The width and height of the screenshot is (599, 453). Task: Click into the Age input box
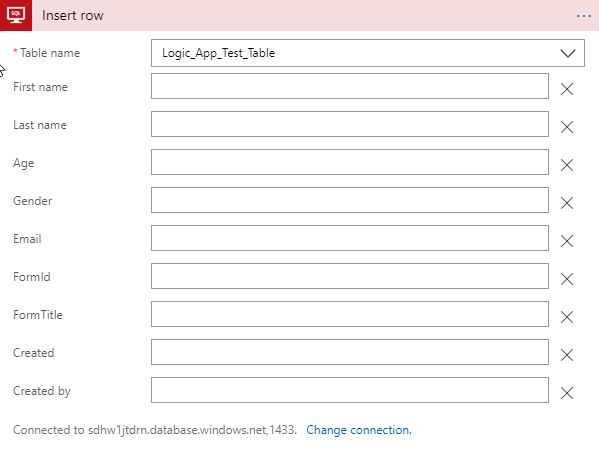click(x=350, y=162)
